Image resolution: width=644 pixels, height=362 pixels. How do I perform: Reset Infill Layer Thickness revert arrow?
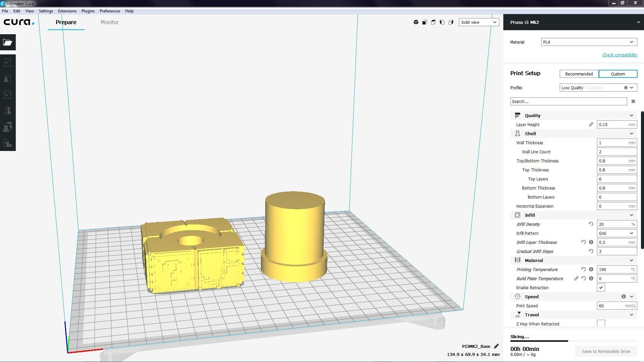583,242
